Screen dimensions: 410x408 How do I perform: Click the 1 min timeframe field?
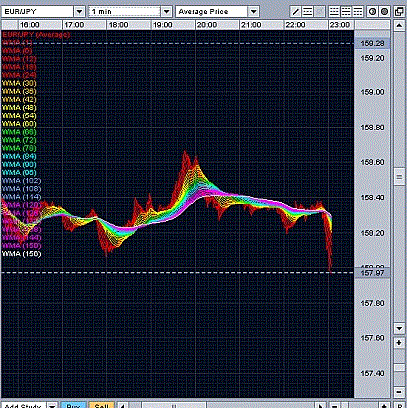pyautogui.click(x=125, y=12)
